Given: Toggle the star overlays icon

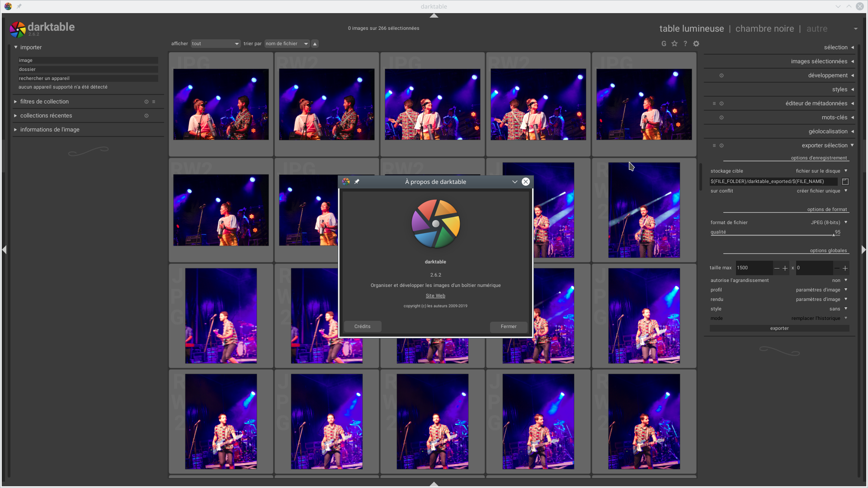Looking at the screenshot, I should point(675,44).
